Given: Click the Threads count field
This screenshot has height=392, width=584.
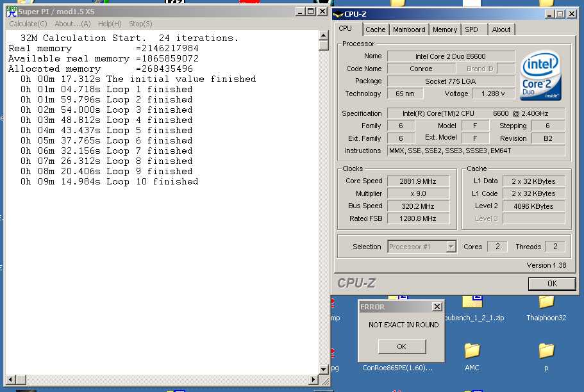Looking at the screenshot, I should (x=555, y=247).
